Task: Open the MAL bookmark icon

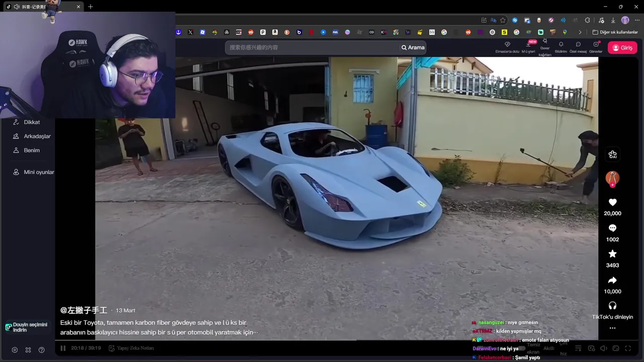Action: click(335, 32)
